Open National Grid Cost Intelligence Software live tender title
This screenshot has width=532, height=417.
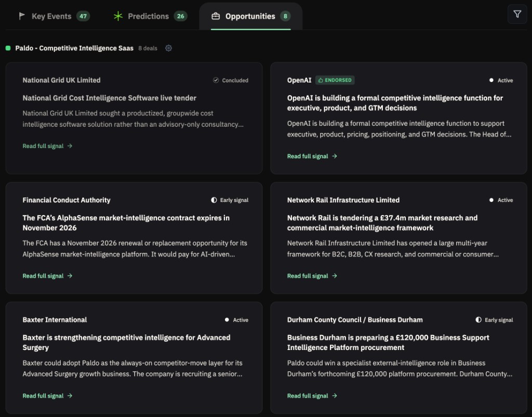(109, 98)
